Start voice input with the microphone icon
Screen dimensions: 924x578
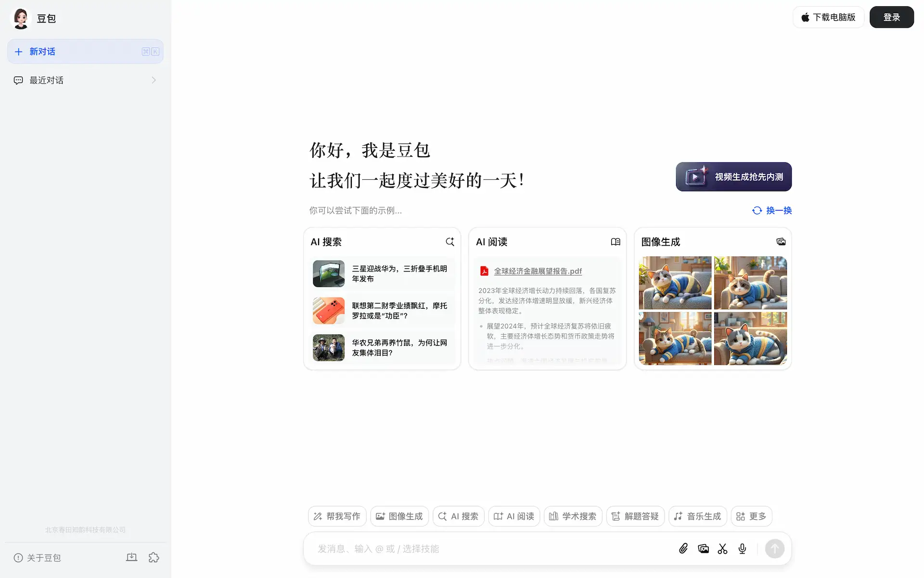click(742, 549)
